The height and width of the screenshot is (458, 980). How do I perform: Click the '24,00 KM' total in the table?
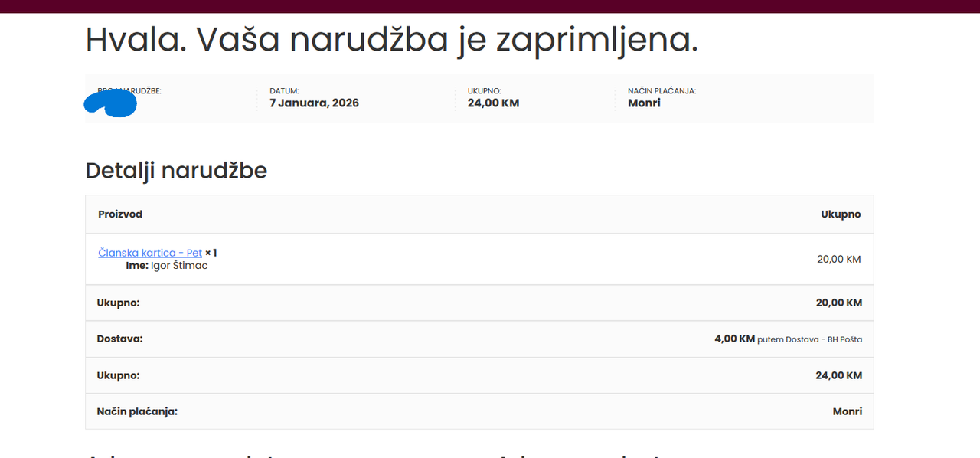click(x=839, y=375)
